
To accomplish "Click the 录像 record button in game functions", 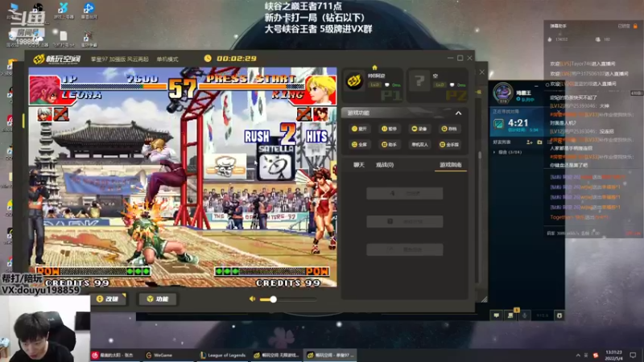I will [419, 129].
